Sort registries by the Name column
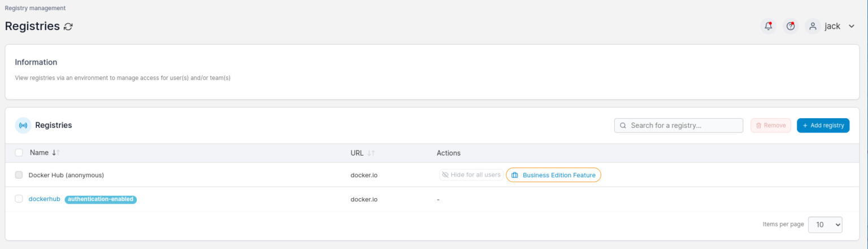This screenshot has height=249, width=868. point(39,153)
